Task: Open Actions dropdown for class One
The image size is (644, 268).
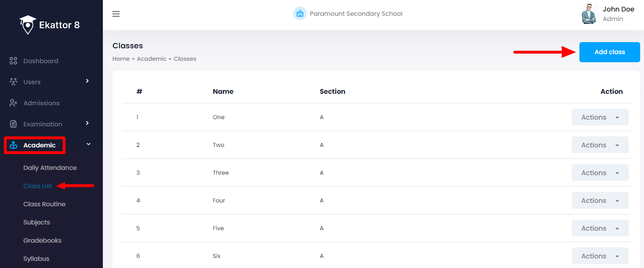Action: pos(600,117)
